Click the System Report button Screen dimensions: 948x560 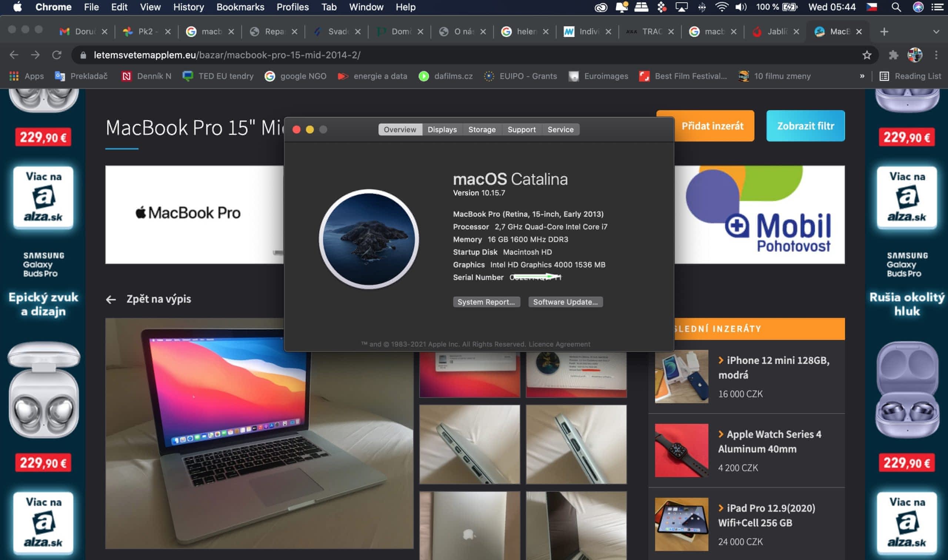486,302
